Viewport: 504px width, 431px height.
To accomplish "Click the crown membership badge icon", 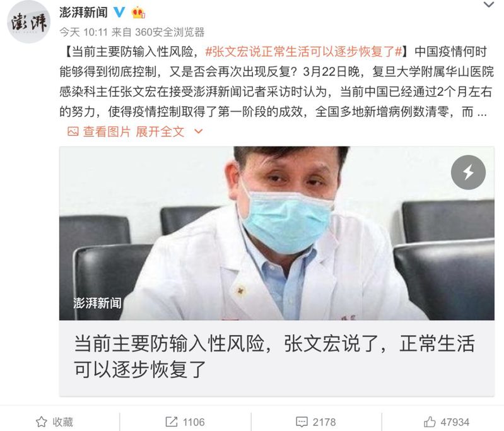I will point(138,13).
